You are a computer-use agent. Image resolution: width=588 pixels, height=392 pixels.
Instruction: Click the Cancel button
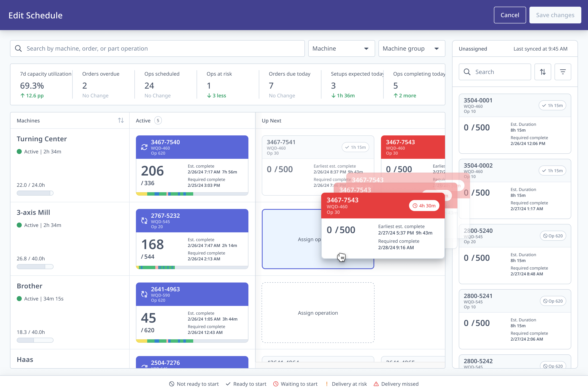[510, 15]
